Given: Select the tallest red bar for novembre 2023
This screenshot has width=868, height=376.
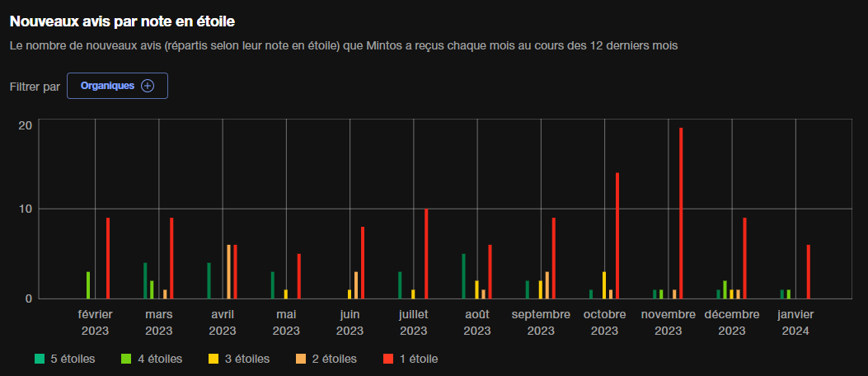Looking at the screenshot, I should pos(681,213).
